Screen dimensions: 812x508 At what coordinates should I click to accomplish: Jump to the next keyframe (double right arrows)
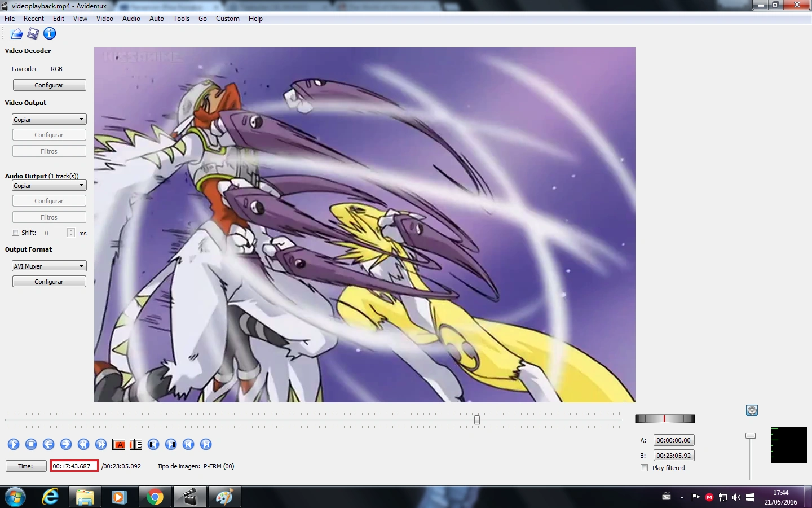tap(101, 444)
